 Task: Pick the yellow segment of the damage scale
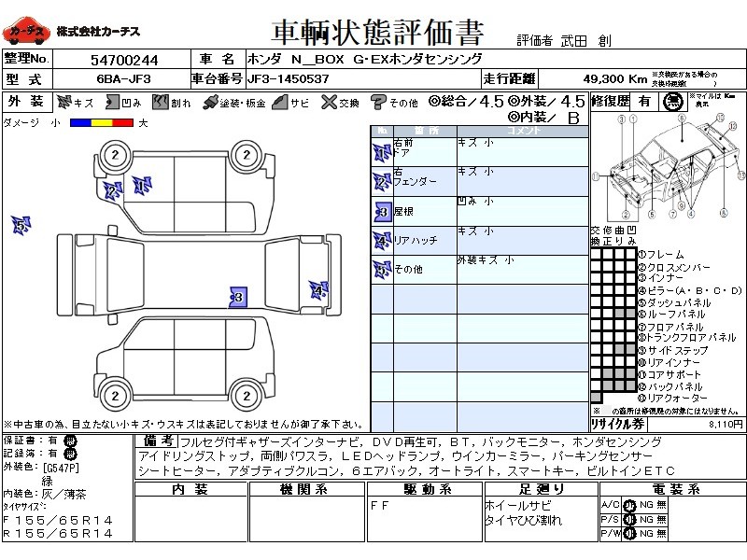[101, 123]
